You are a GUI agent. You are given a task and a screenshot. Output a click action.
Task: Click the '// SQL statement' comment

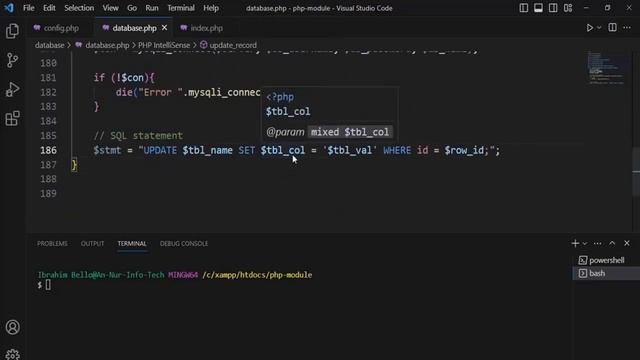(138, 136)
